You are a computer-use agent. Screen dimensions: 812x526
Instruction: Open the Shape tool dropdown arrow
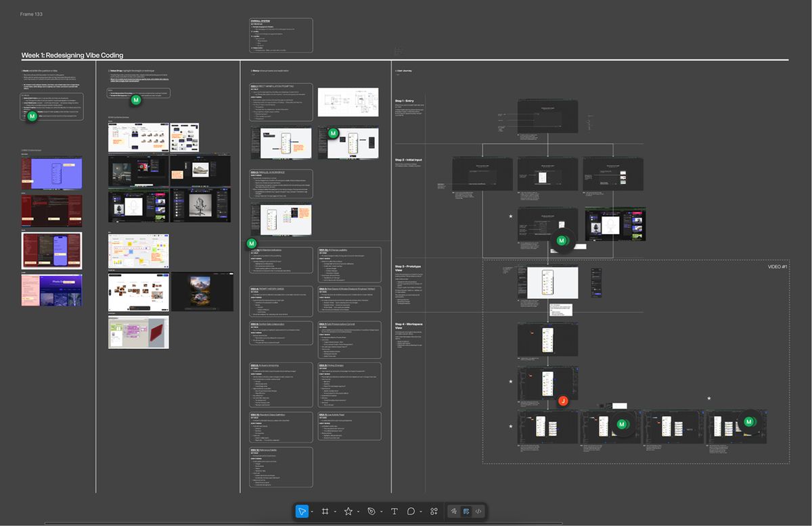pos(358,512)
